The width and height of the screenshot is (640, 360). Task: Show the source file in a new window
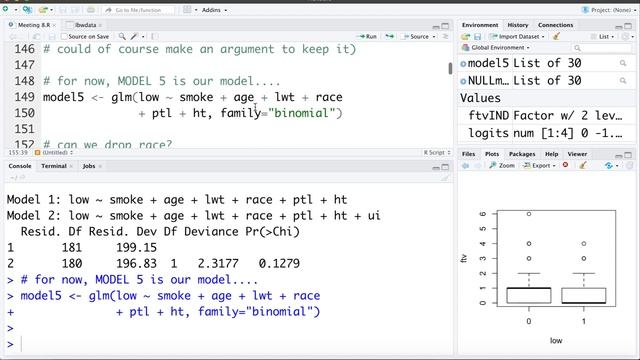click(36, 37)
